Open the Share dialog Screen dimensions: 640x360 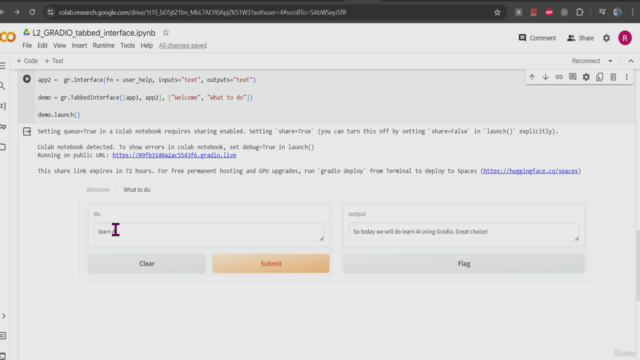click(580, 38)
